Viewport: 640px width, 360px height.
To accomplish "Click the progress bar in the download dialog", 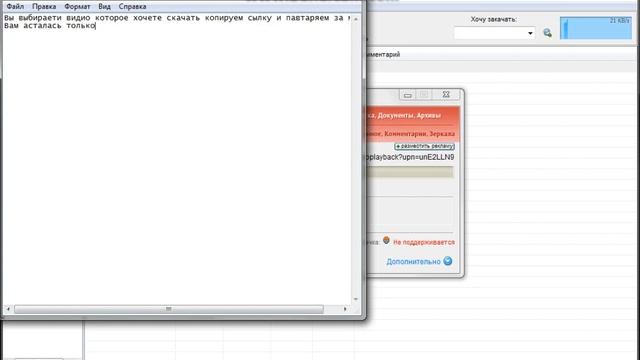I will pos(410,172).
